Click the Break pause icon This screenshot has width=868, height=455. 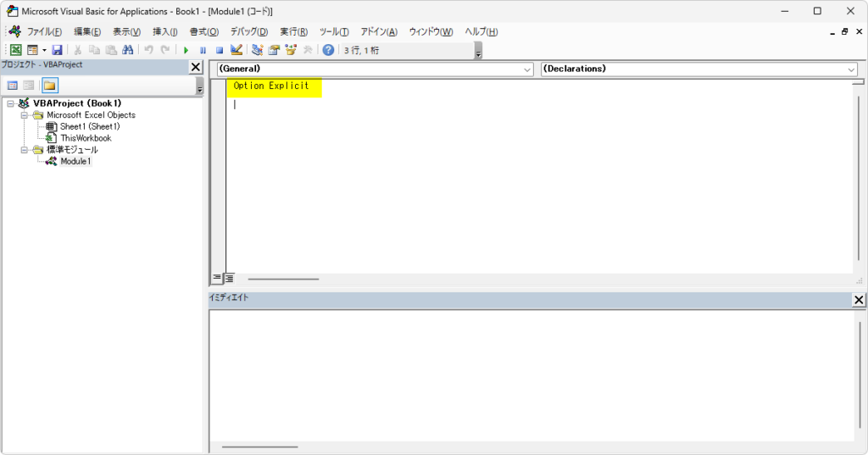pyautogui.click(x=203, y=50)
